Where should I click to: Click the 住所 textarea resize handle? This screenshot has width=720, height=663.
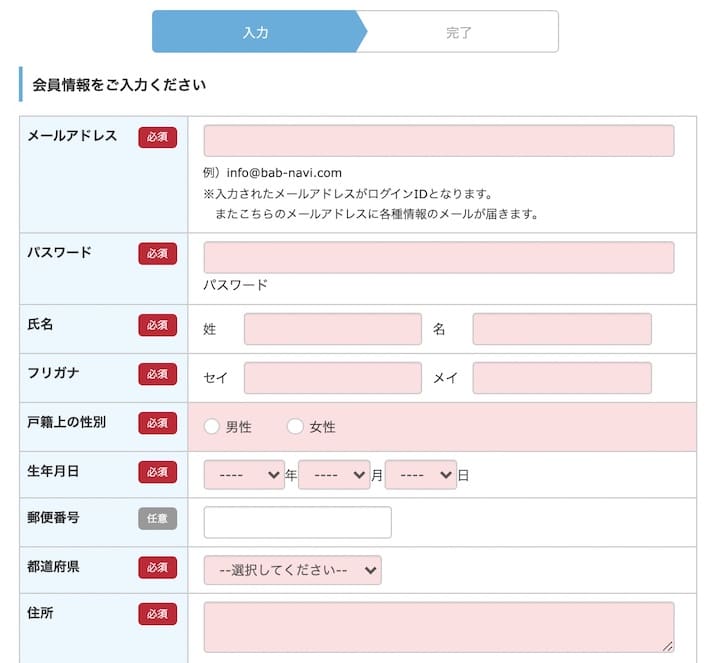668,646
